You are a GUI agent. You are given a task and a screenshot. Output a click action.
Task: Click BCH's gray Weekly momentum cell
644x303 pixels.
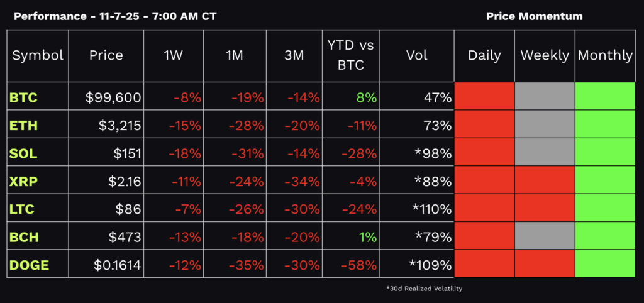click(545, 236)
